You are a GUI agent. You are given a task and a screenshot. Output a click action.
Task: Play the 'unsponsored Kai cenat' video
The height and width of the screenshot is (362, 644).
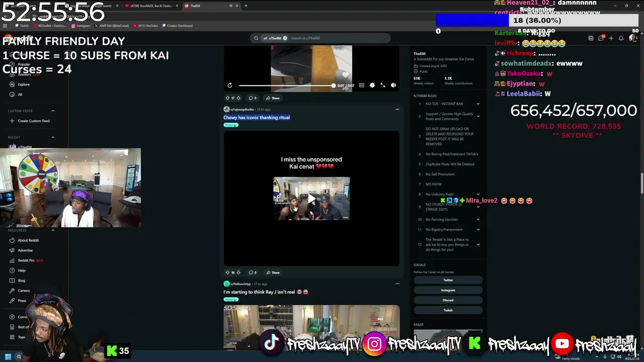[x=311, y=199]
